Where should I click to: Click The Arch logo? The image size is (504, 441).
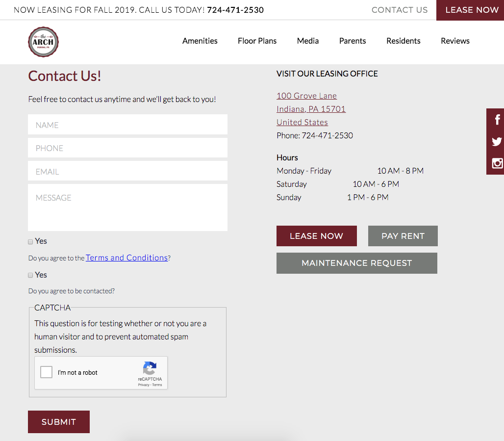pos(44,42)
